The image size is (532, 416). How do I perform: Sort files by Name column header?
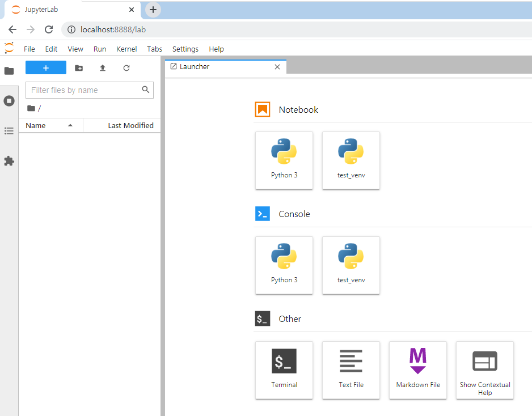(51, 125)
